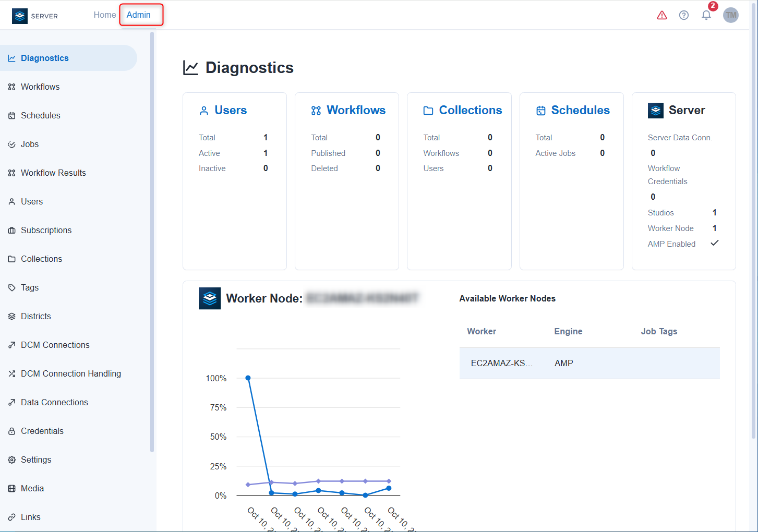Open Workflows in the sidebar
This screenshot has width=758, height=532.
coord(40,87)
